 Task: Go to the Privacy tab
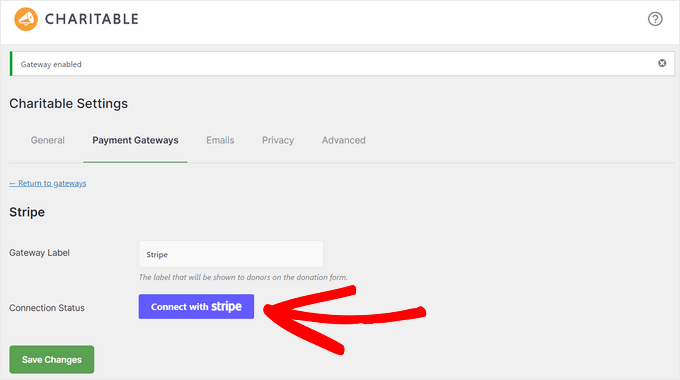pyautogui.click(x=278, y=140)
